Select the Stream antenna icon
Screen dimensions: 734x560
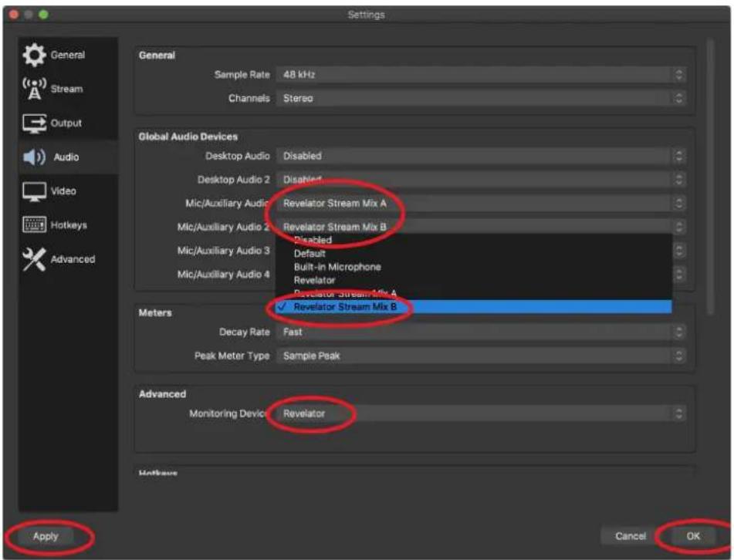(34, 89)
